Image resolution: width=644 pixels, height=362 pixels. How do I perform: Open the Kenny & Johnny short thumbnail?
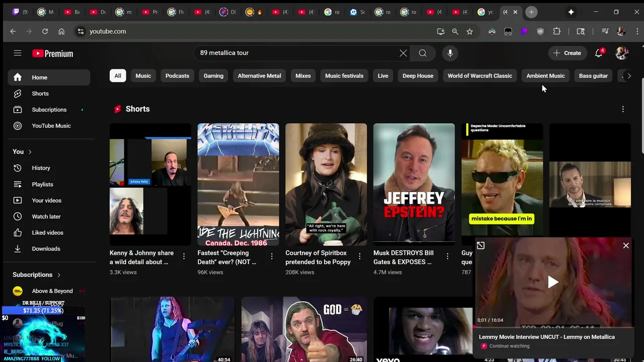(x=150, y=184)
